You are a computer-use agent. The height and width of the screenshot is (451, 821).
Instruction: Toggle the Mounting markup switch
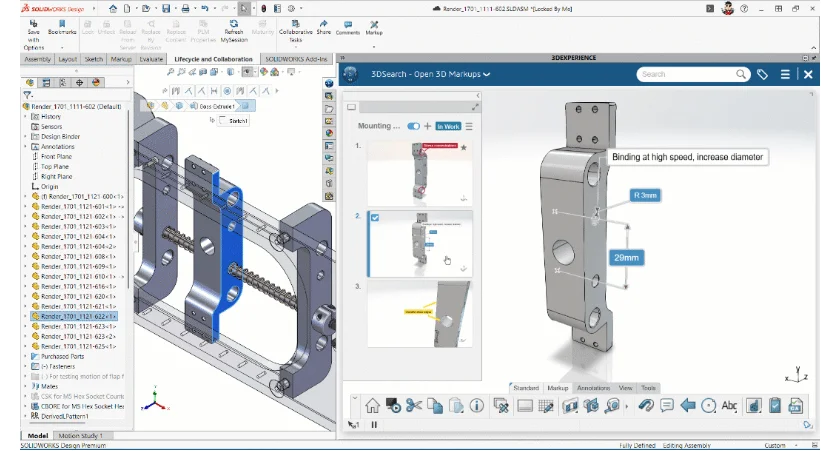click(x=414, y=126)
